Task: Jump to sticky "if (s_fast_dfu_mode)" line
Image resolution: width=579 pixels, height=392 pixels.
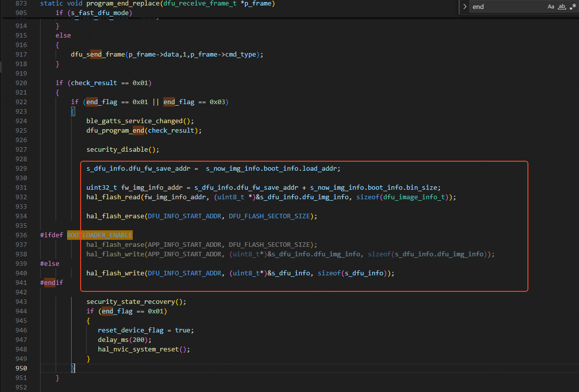Action: [x=94, y=12]
